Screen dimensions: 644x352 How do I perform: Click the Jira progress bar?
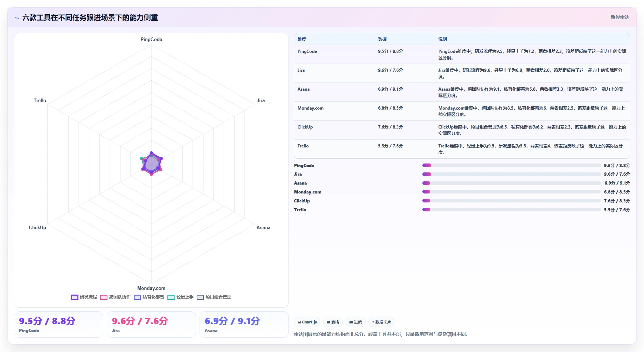click(x=512, y=174)
